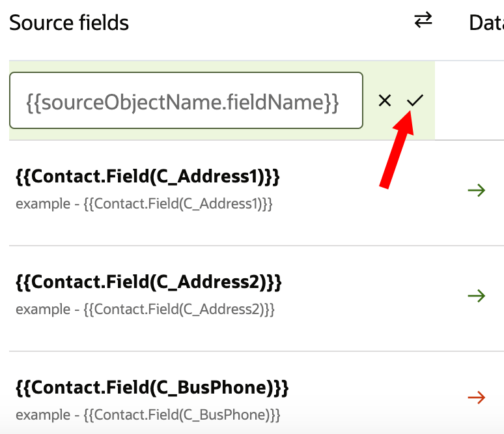This screenshot has height=434, width=504.
Task: Select bold {{Contact.Field(C_Address1)}} field name
Action: click(x=147, y=177)
